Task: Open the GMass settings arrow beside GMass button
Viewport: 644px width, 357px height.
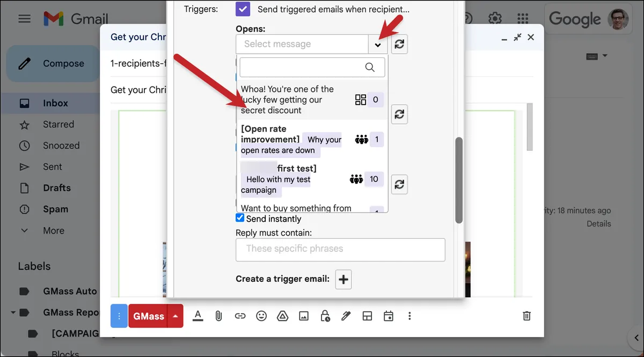Action: point(175,316)
